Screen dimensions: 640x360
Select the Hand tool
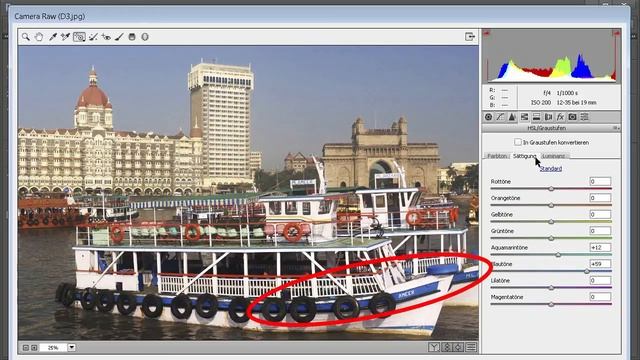tap(39, 37)
